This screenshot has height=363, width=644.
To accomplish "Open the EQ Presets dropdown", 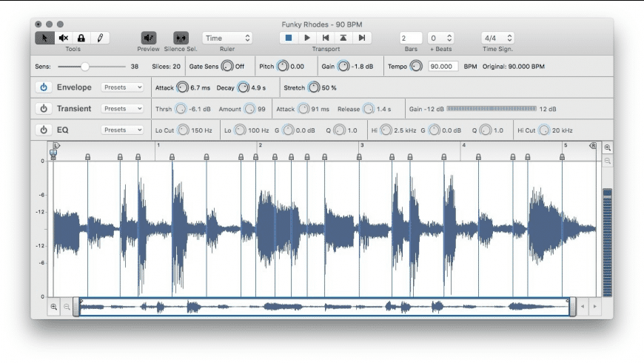I will 122,130.
